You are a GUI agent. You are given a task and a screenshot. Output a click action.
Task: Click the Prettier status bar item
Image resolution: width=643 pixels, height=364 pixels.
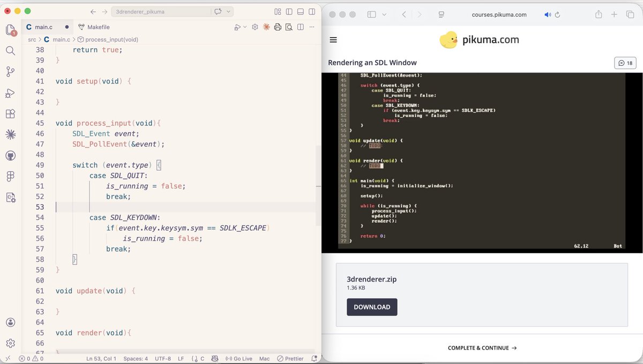(290, 359)
